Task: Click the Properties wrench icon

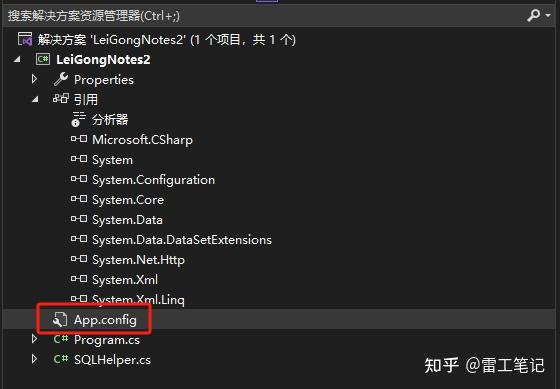Action: pos(61,79)
